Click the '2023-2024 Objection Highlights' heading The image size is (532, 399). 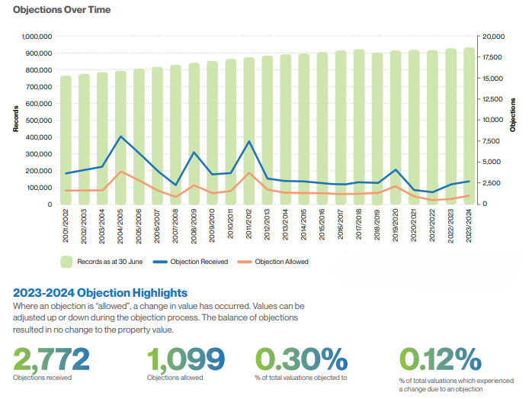click(x=100, y=292)
